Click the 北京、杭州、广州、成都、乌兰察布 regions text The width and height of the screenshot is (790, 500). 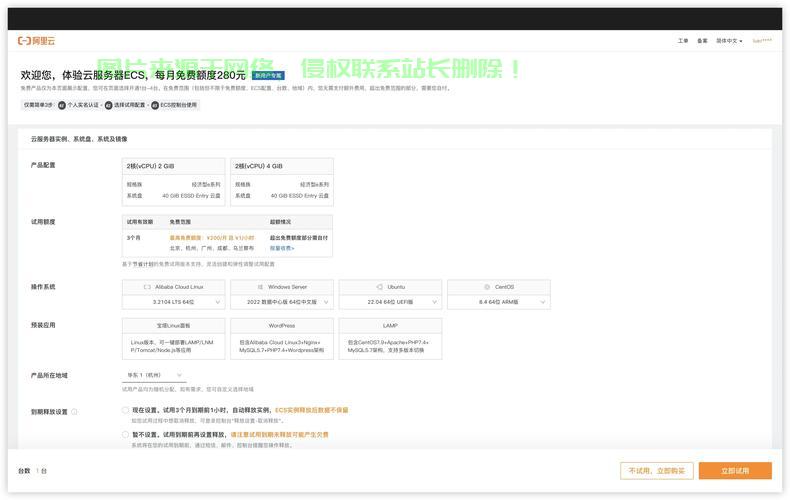coord(212,248)
